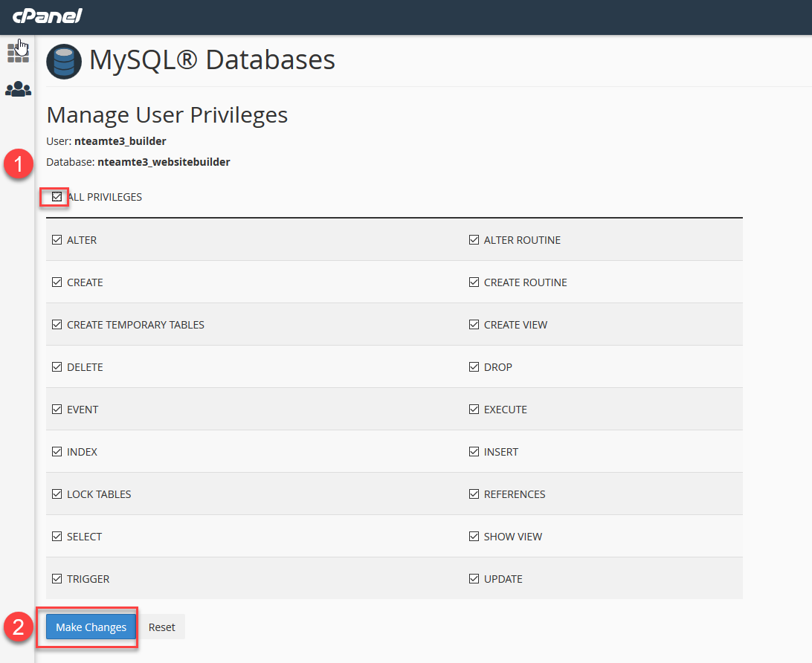Toggle the INSERT privilege checkbox

(474, 452)
